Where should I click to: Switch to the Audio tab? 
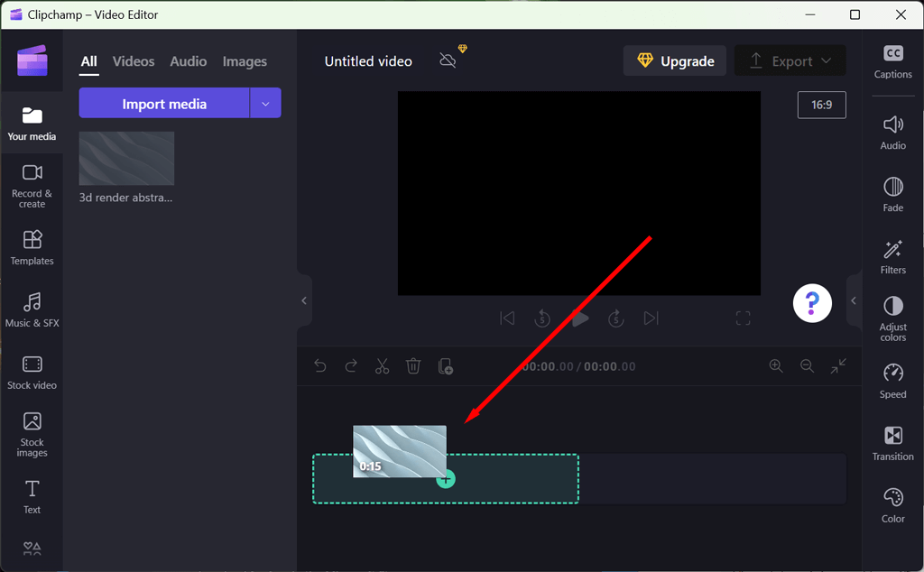pos(189,61)
